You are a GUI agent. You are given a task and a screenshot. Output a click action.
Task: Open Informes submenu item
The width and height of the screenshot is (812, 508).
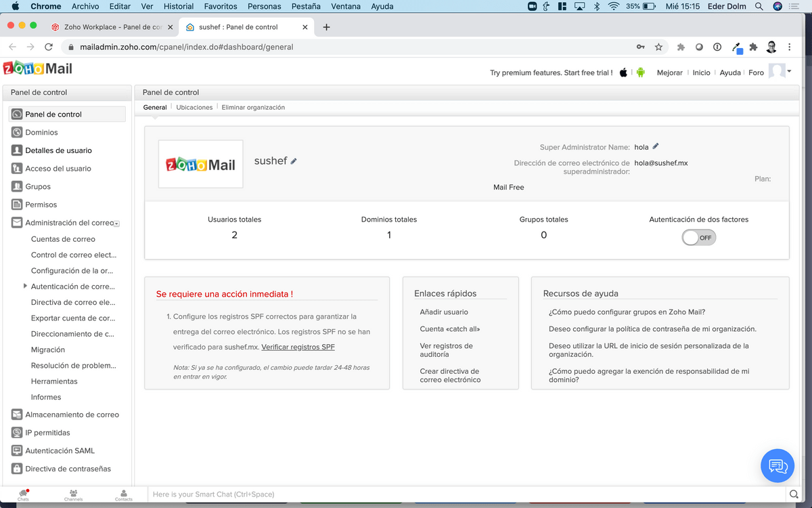[x=46, y=397]
